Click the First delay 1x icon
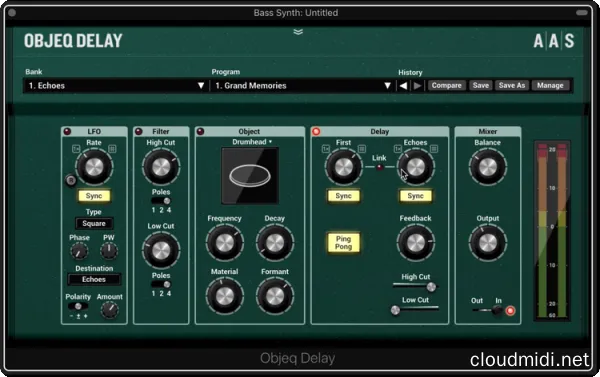 click(x=326, y=149)
